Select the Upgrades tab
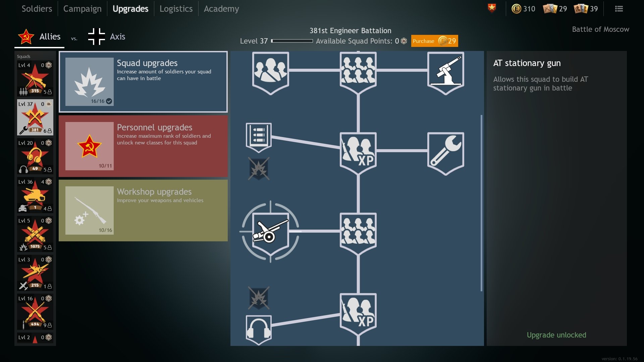Screen dimensions: 644x362 point(130,9)
